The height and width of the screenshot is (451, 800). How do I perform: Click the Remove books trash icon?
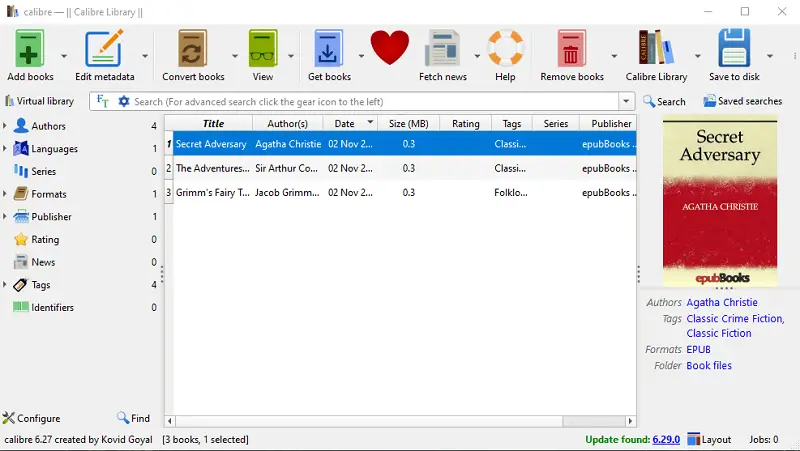pyautogui.click(x=571, y=48)
